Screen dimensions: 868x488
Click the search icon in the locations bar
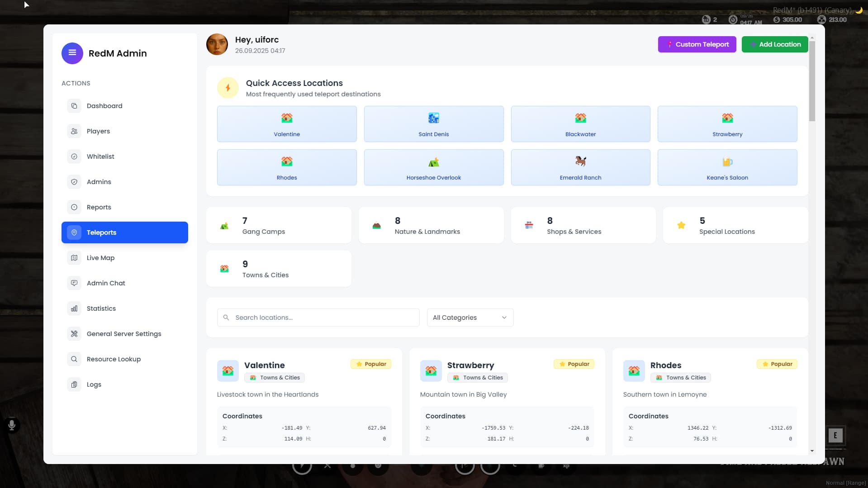tap(227, 317)
